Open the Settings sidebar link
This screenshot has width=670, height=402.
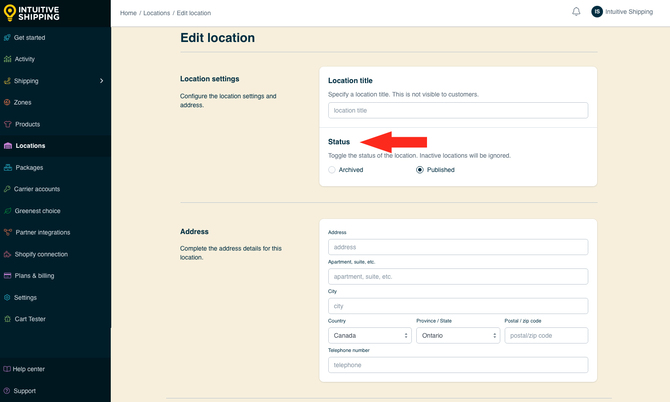(x=25, y=297)
